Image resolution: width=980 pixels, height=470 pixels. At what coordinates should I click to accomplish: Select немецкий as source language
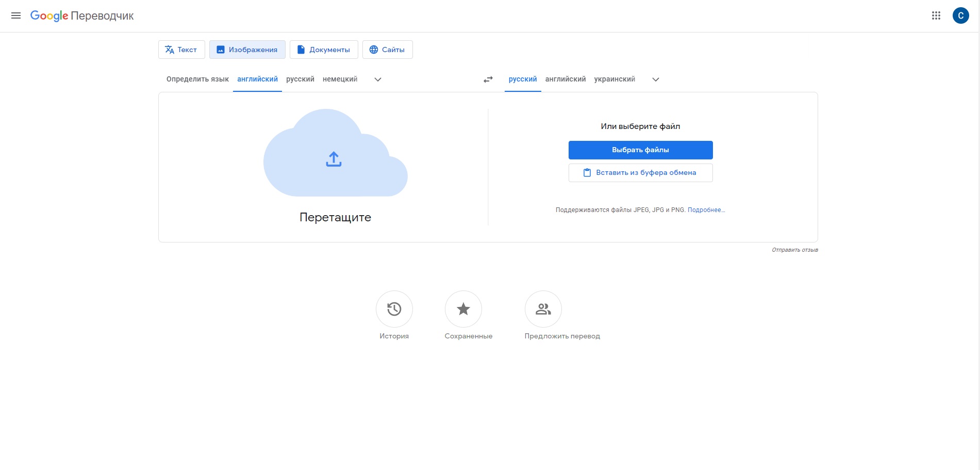point(340,79)
